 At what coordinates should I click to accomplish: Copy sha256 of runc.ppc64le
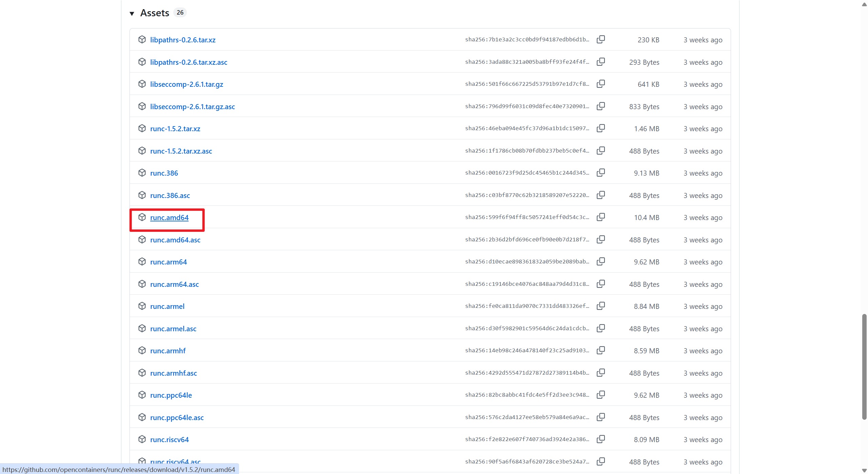point(600,395)
